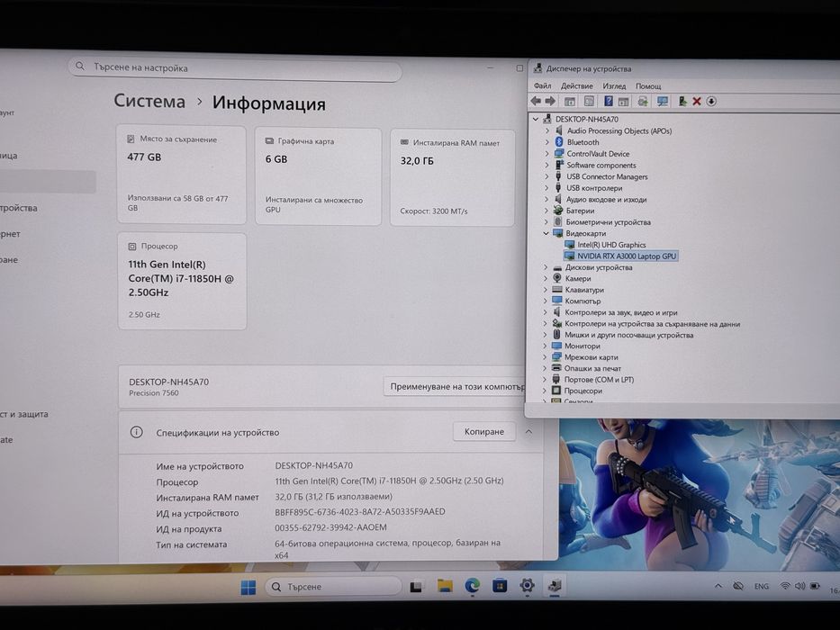Select NVIDIA RTX A3000 Laptop GPU
840x630 pixels.
coord(627,256)
